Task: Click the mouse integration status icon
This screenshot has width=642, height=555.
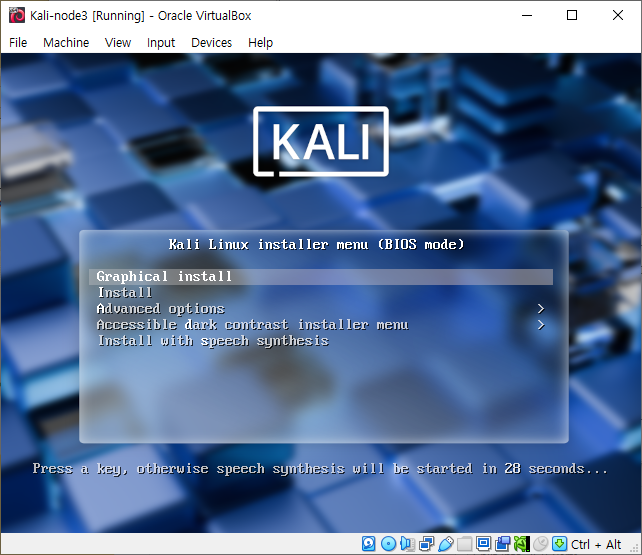Action: coord(540,544)
